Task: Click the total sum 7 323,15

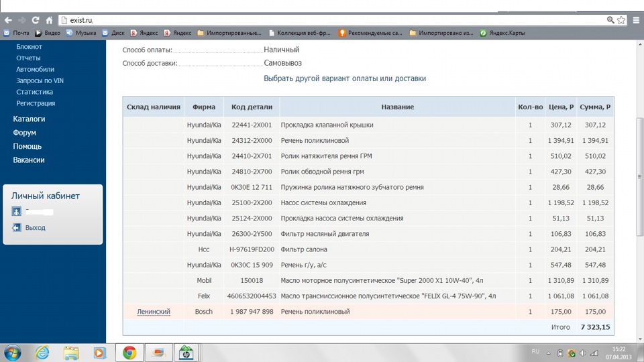Action: pyautogui.click(x=595, y=327)
